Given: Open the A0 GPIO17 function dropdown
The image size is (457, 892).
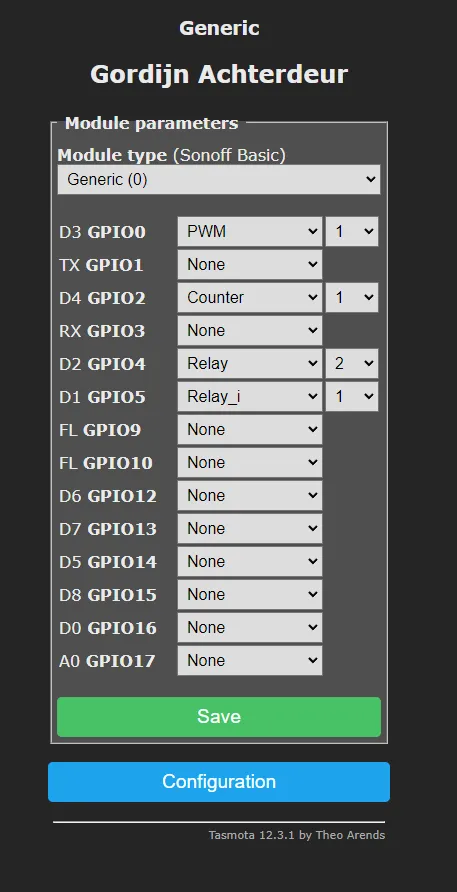Looking at the screenshot, I should 250,660.
